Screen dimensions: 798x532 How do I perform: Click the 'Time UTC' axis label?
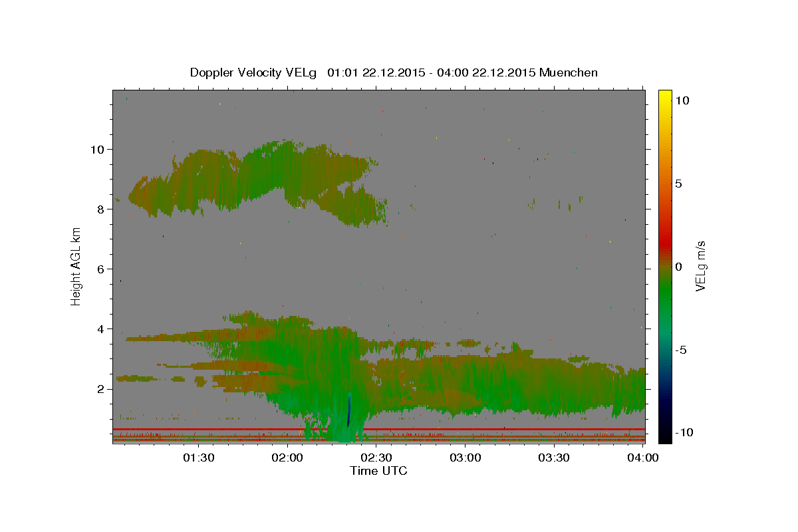click(x=378, y=471)
